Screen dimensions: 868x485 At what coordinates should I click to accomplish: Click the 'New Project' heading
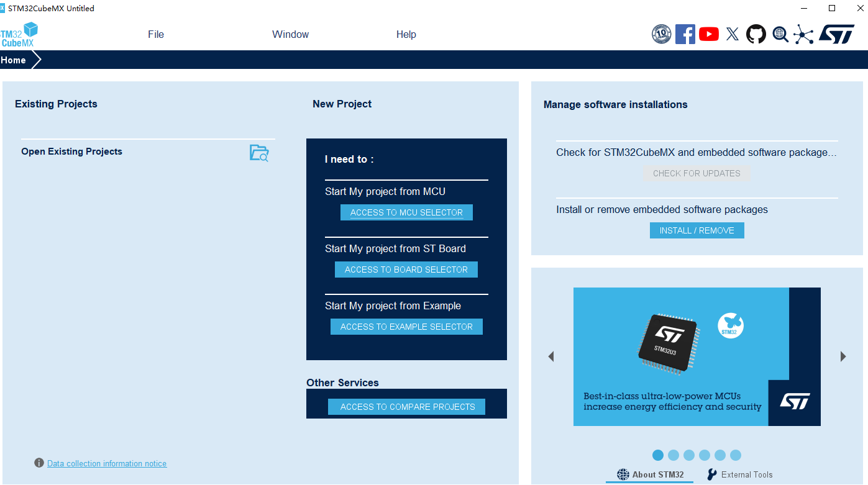[x=342, y=104]
